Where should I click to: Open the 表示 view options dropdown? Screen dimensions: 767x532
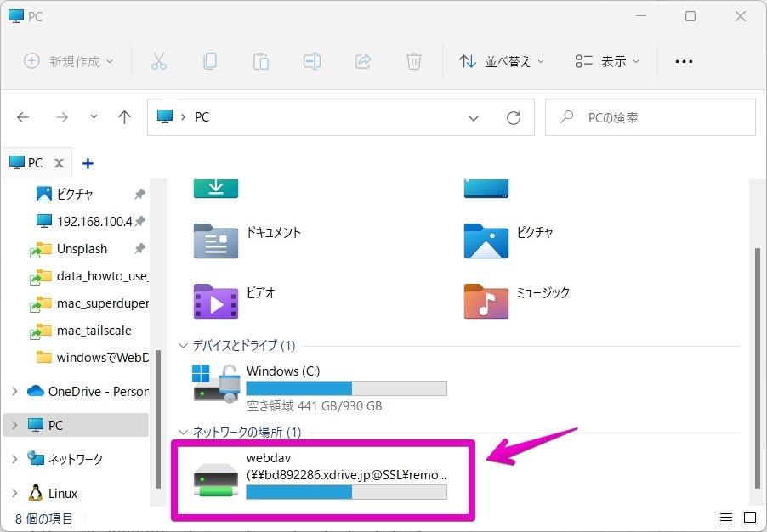(605, 60)
